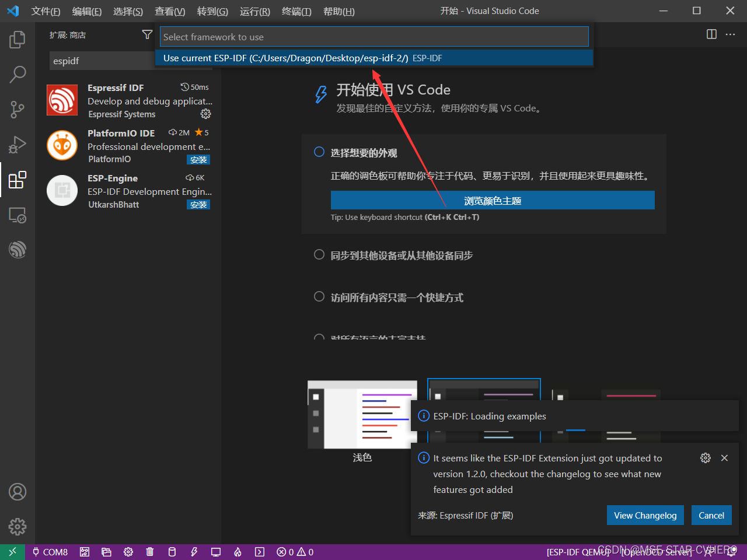747x560 pixels.
Task: Click Cancel in the update notification
Action: tap(711, 515)
